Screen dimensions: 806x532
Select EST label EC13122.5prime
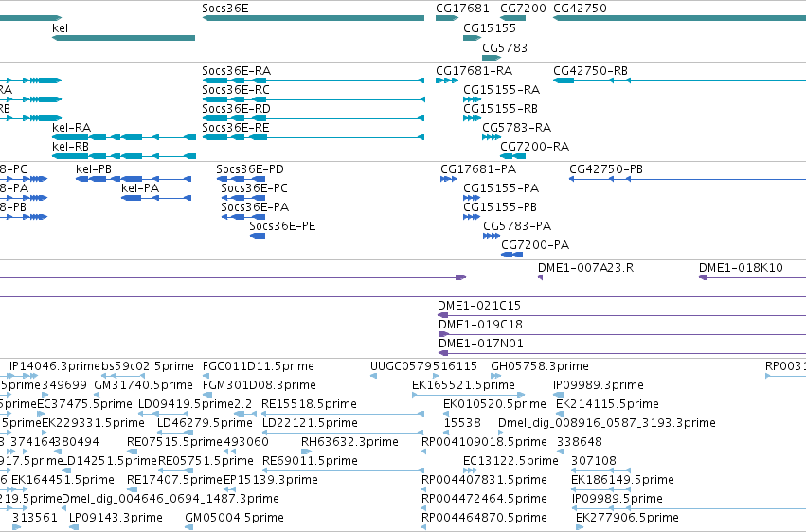[x=510, y=461]
